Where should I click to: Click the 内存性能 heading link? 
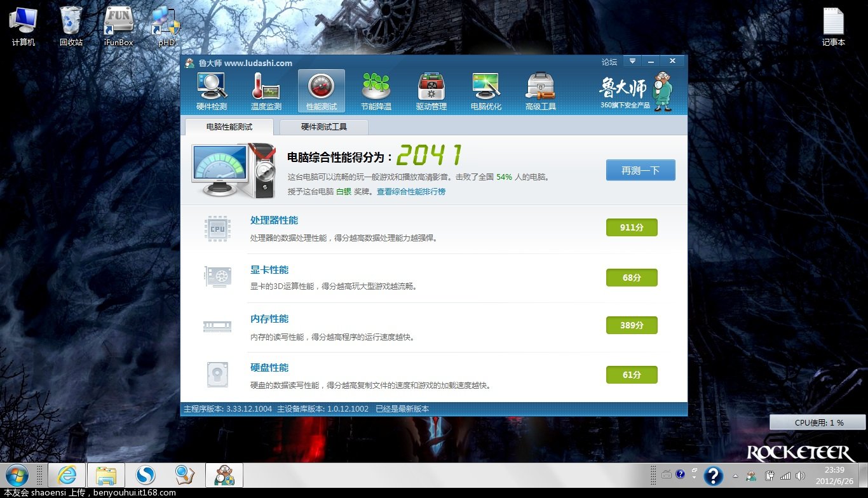[269, 319]
